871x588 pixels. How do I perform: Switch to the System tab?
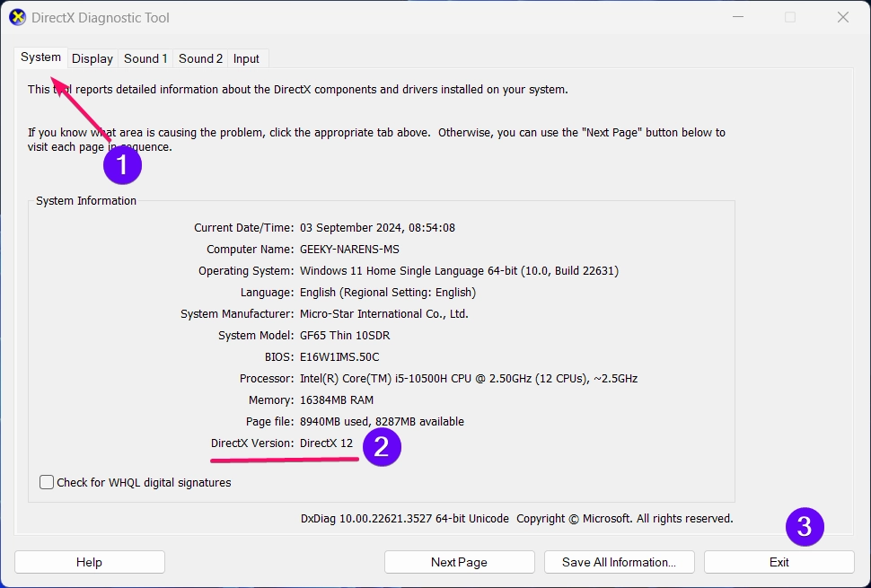[x=41, y=57]
